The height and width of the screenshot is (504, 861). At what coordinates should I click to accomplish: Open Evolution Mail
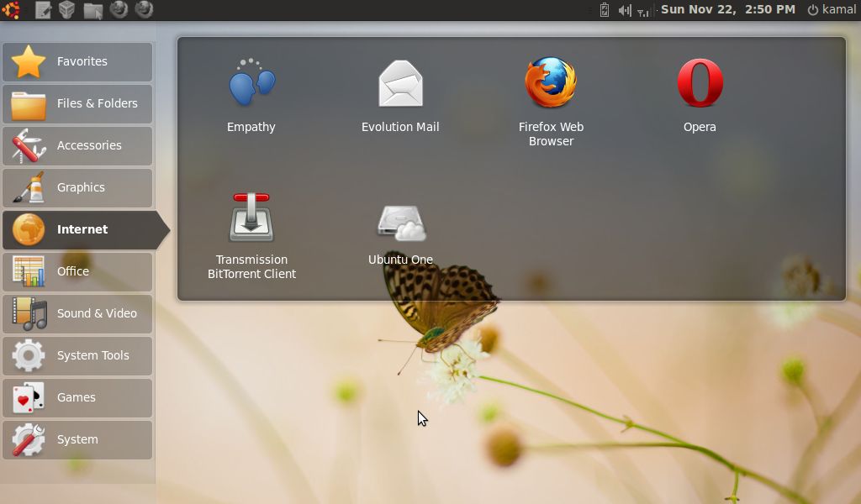(x=400, y=95)
